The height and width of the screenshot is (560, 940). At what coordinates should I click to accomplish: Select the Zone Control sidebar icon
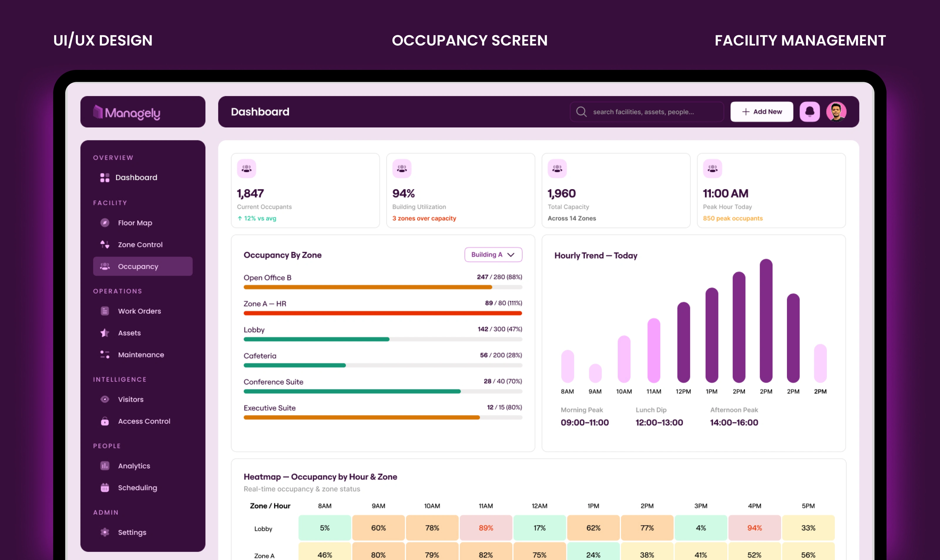click(x=105, y=245)
